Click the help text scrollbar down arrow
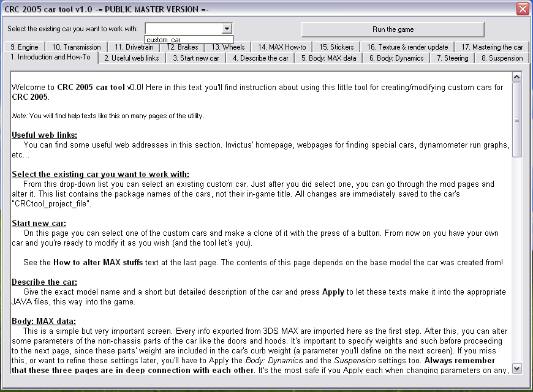 pos(516,369)
